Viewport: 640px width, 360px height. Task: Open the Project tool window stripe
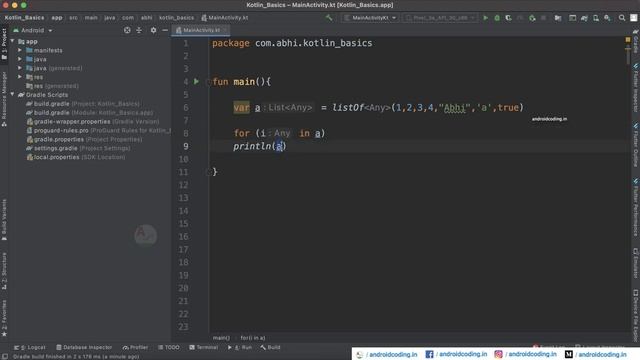click(4, 44)
